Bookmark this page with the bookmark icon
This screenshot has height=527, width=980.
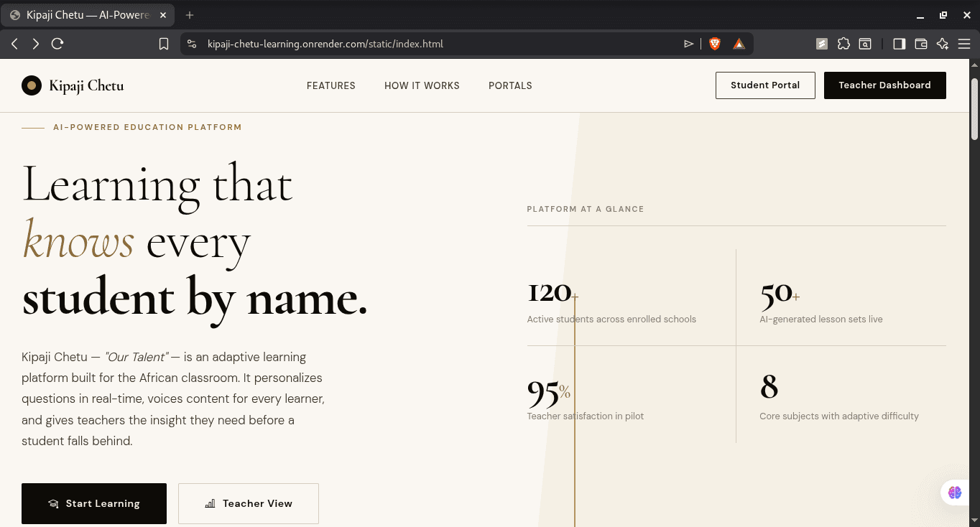coord(164,44)
